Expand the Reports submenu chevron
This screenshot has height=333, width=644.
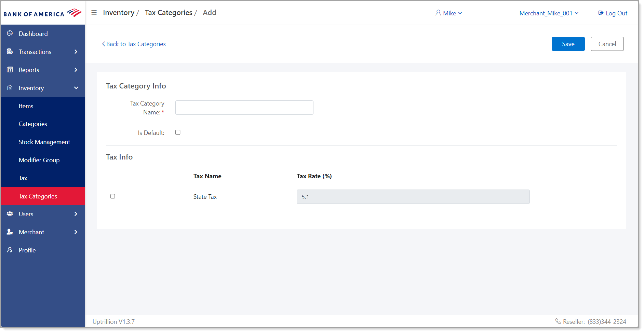point(76,70)
